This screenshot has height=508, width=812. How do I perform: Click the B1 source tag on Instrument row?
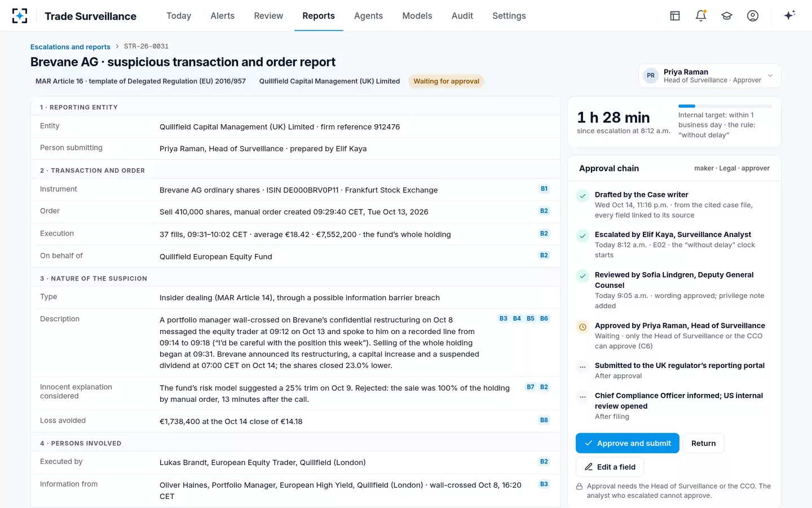(544, 189)
